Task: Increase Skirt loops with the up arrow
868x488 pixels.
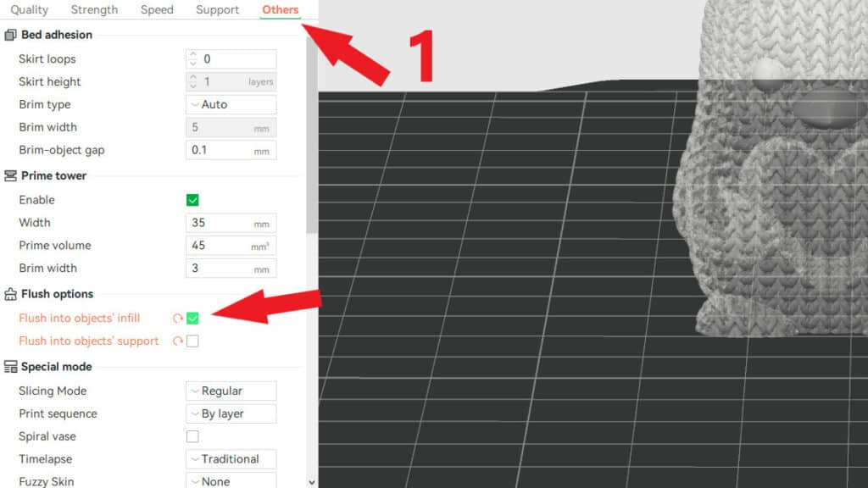Action: pos(195,54)
